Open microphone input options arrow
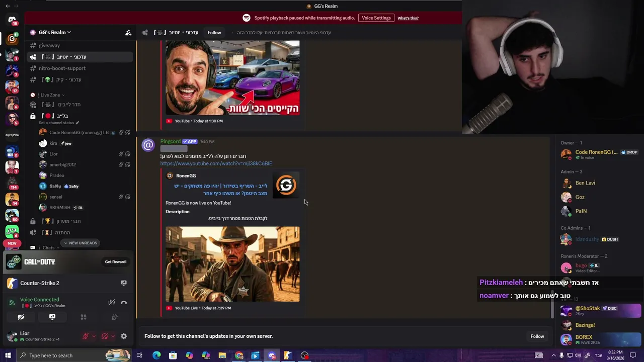644x362 pixels. [94, 336]
